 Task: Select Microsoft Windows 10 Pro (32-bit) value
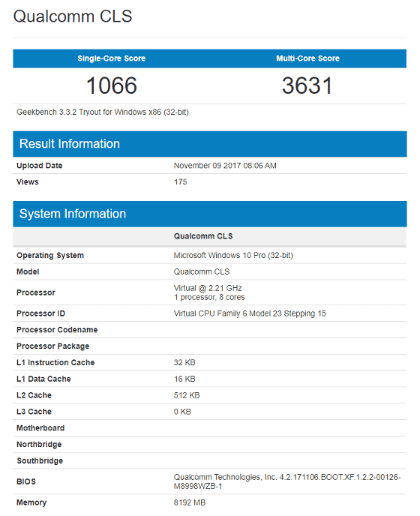click(233, 255)
